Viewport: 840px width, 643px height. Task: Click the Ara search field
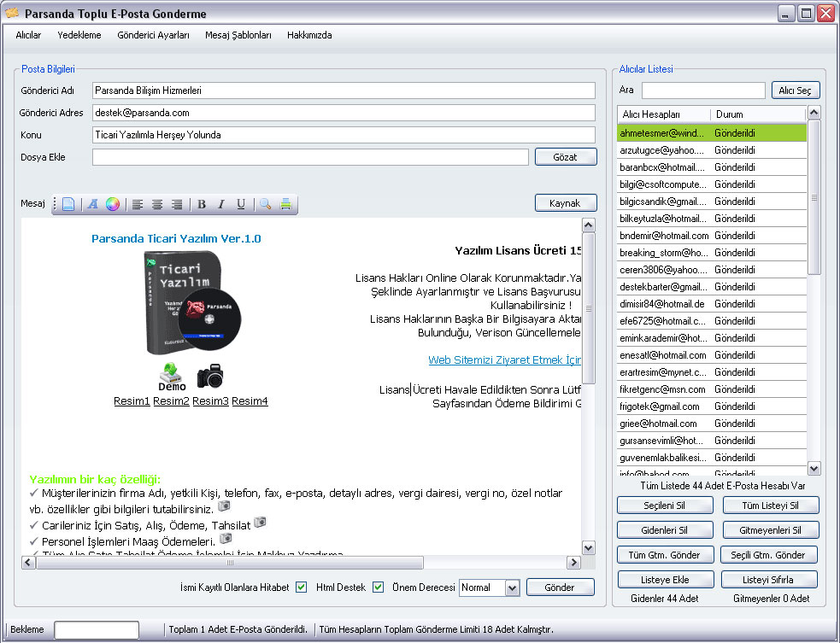tap(703, 91)
